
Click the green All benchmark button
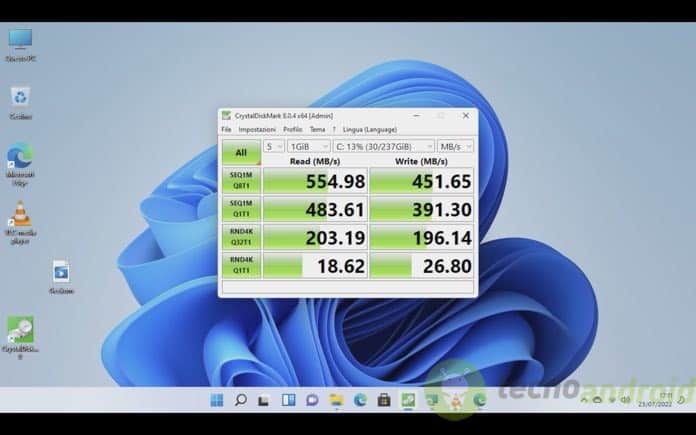(x=241, y=152)
